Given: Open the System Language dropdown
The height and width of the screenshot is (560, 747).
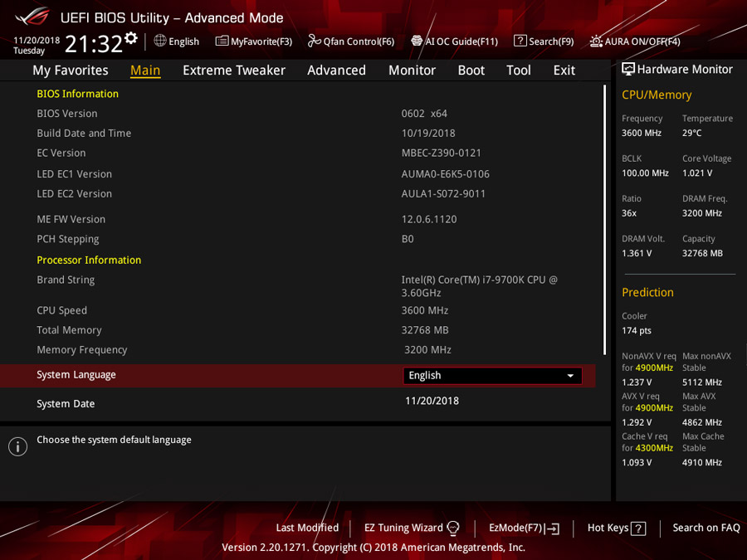Looking at the screenshot, I should [x=492, y=376].
